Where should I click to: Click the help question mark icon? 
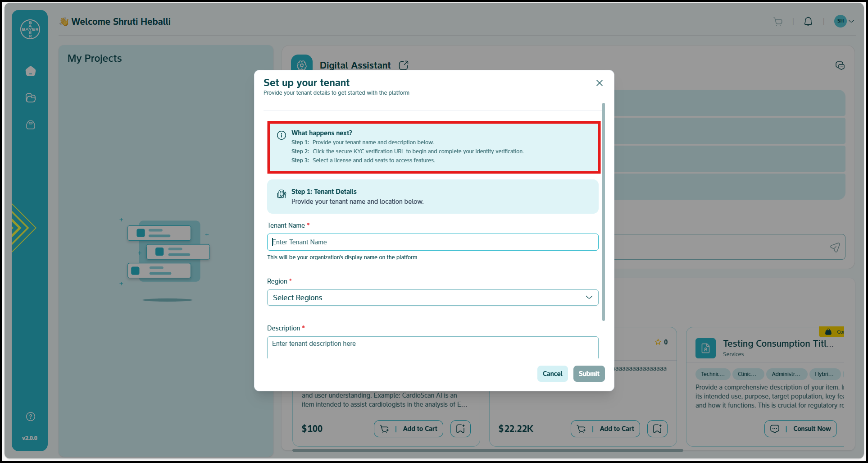pos(31,417)
